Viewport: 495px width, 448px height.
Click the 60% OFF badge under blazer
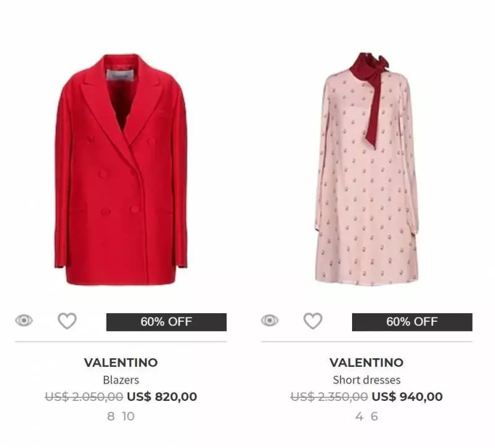(166, 322)
